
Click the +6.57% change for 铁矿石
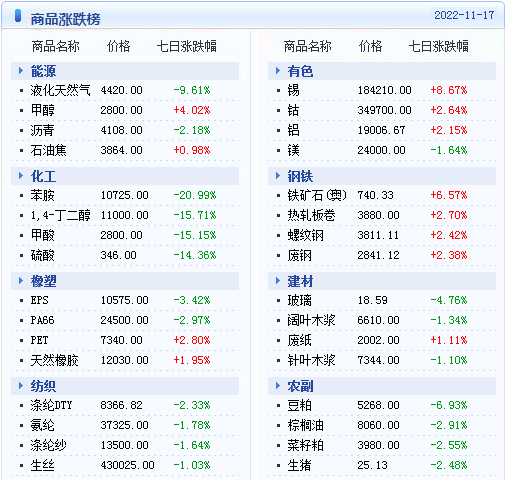point(449,195)
